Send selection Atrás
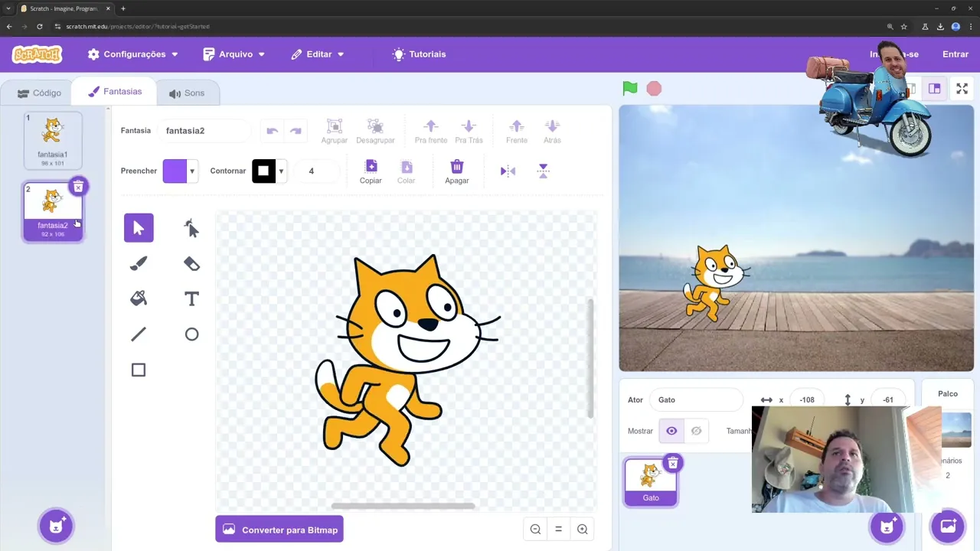 (552, 131)
